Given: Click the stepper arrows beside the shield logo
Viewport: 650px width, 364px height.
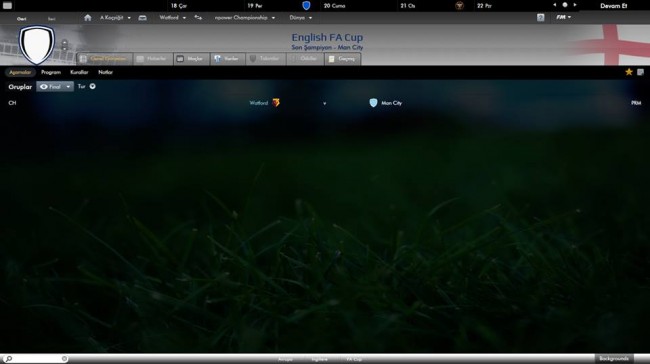Looking at the screenshot, I should [x=64, y=45].
